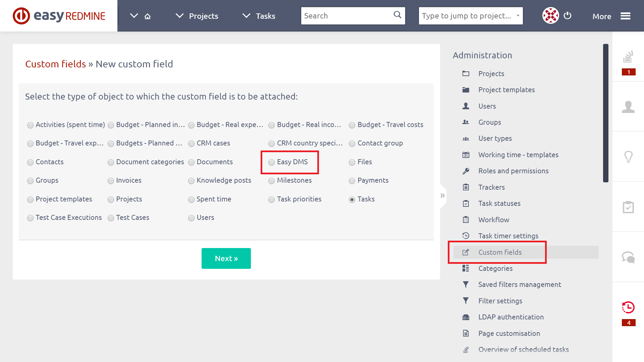
Task: Open Categories in Administration menu
Action: pyautogui.click(x=495, y=268)
